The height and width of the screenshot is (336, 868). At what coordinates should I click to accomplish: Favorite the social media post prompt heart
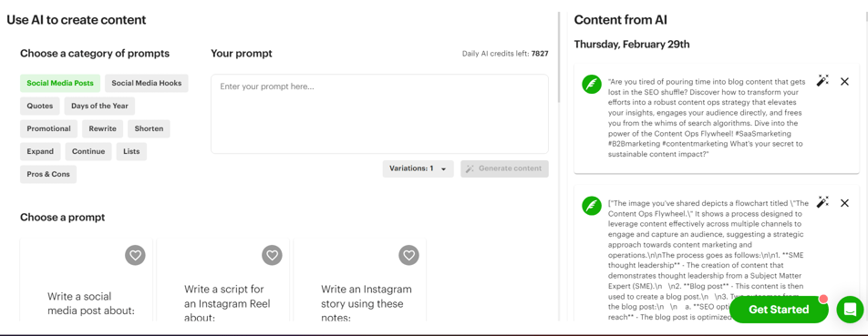click(135, 255)
